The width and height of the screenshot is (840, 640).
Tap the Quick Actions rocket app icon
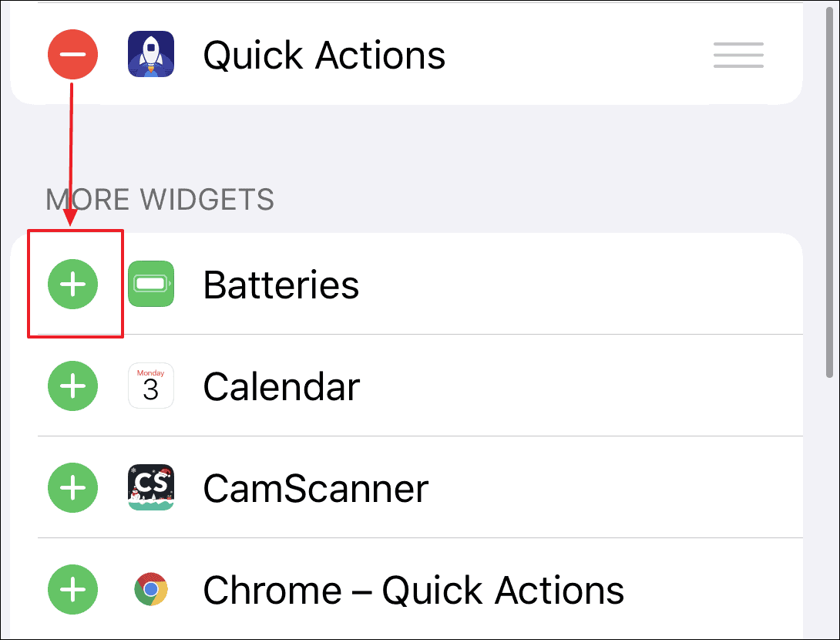pos(151,55)
